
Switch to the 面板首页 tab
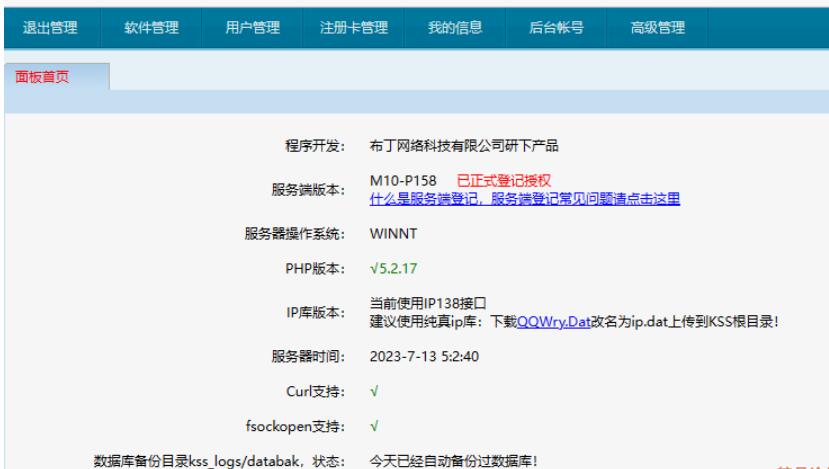click(x=57, y=77)
